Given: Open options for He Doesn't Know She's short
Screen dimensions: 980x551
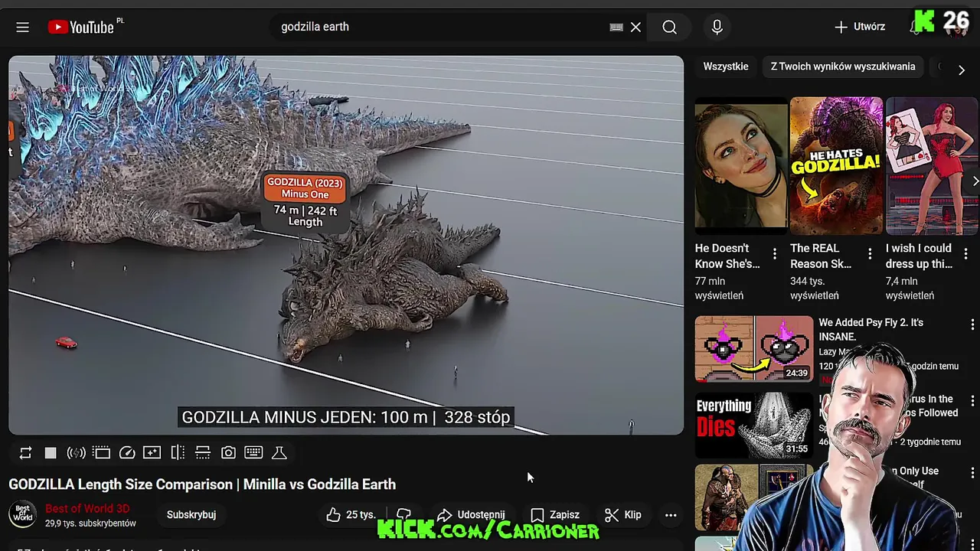Looking at the screenshot, I should 774,253.
